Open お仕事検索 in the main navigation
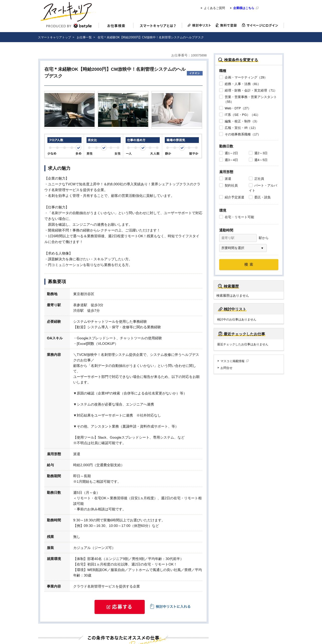Screen dimensions: 322x644 pos(116,26)
